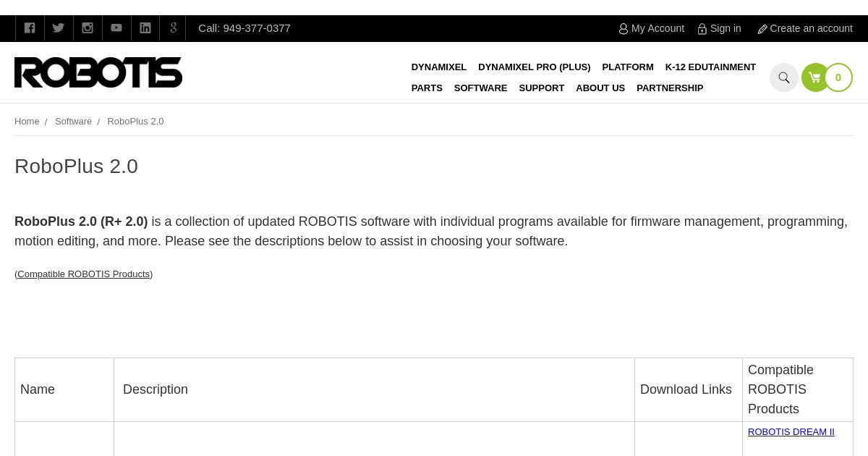868x456 pixels.
Task: Click the Software breadcrumb
Action: (x=73, y=121)
